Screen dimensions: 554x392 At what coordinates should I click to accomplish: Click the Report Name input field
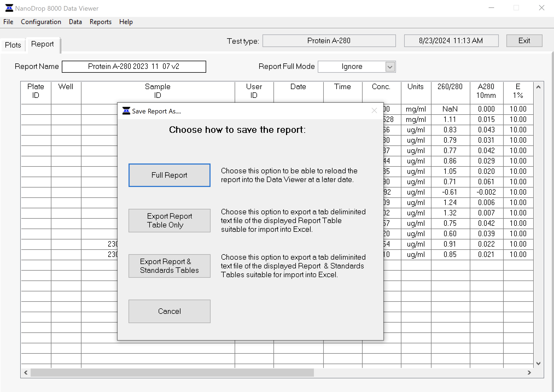click(134, 67)
